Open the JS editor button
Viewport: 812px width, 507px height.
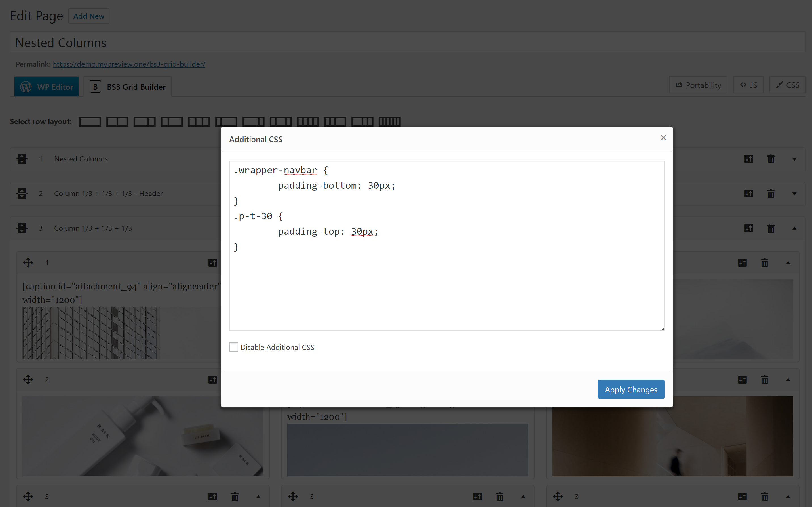click(748, 85)
